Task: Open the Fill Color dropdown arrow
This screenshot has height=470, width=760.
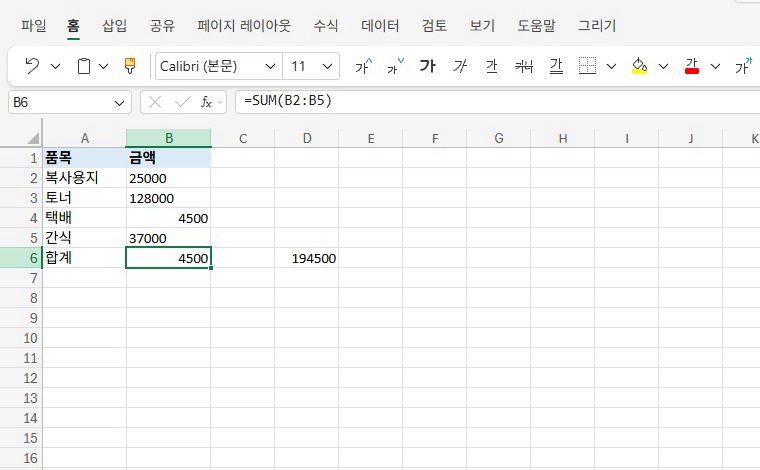Action: coord(663,66)
